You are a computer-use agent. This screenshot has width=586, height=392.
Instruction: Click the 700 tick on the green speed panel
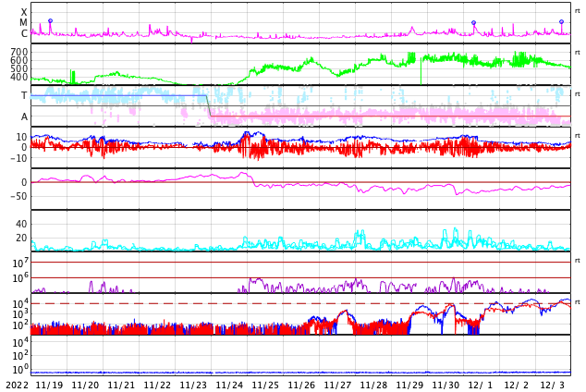19,52
